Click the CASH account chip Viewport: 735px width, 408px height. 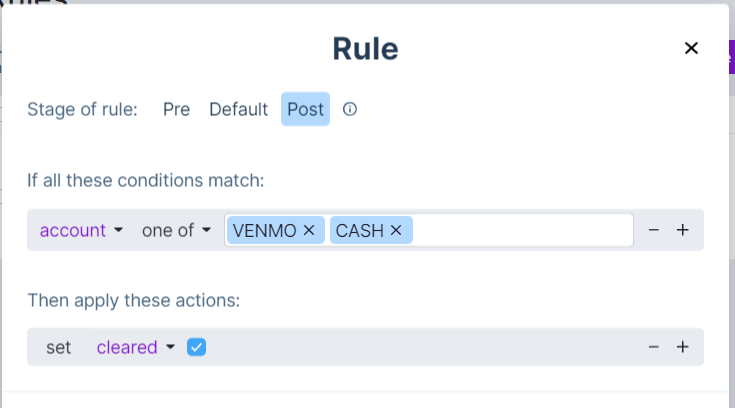360,230
